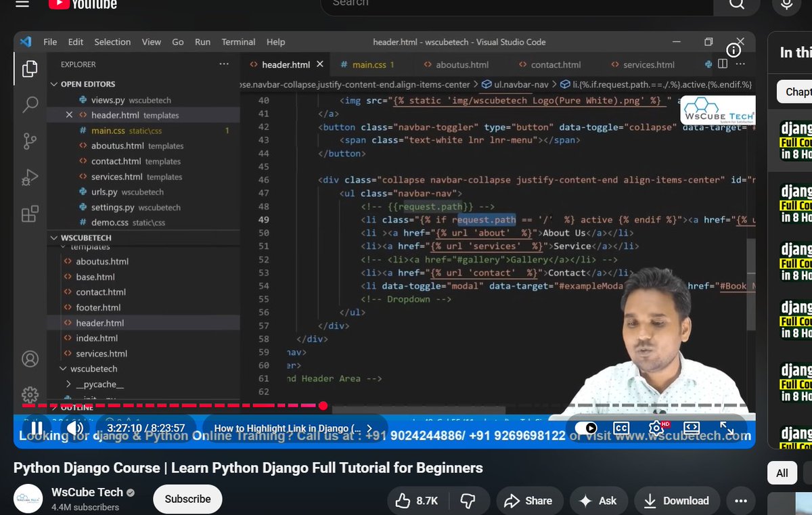Open the Help menu in VS Code
The image size is (812, 515).
tap(275, 42)
